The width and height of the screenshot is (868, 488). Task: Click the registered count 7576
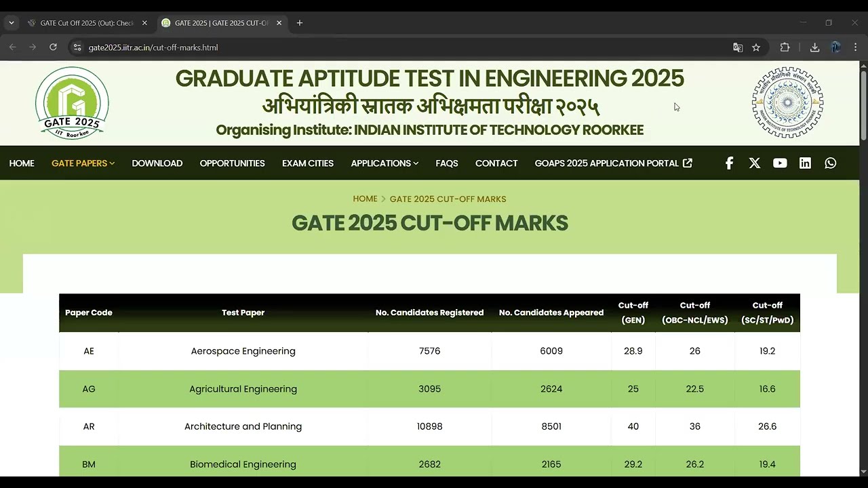(430, 351)
